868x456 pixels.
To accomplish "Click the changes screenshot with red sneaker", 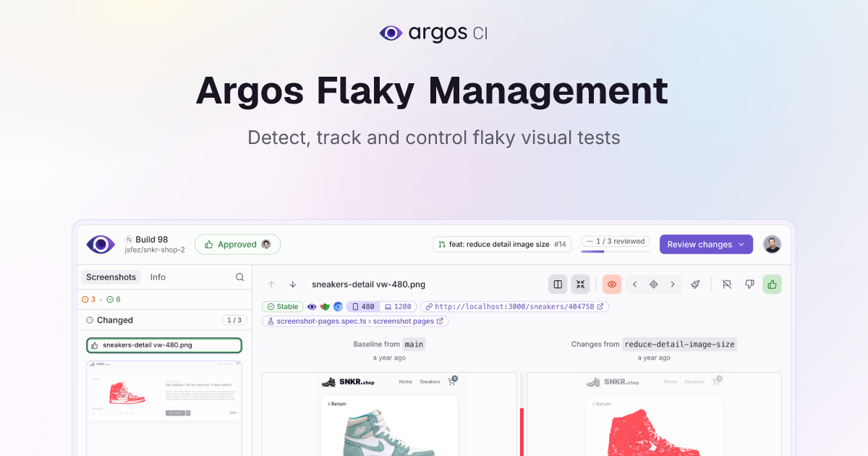I will point(654,414).
